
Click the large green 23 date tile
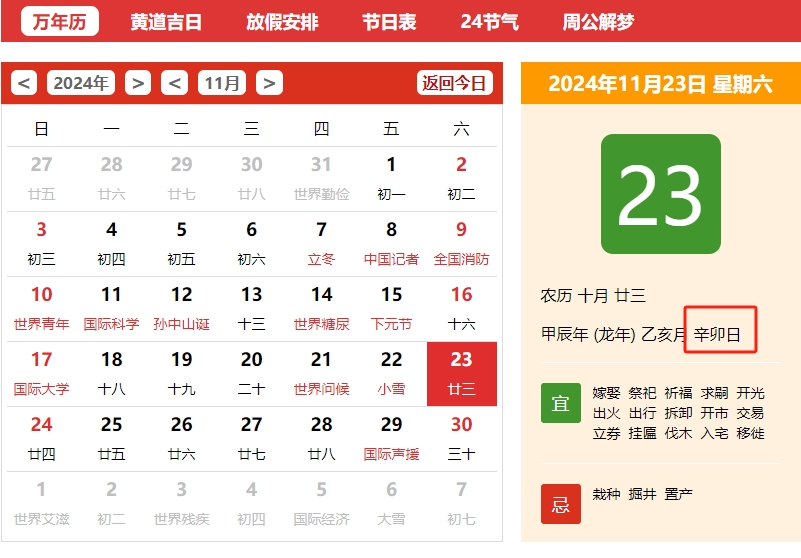point(661,194)
